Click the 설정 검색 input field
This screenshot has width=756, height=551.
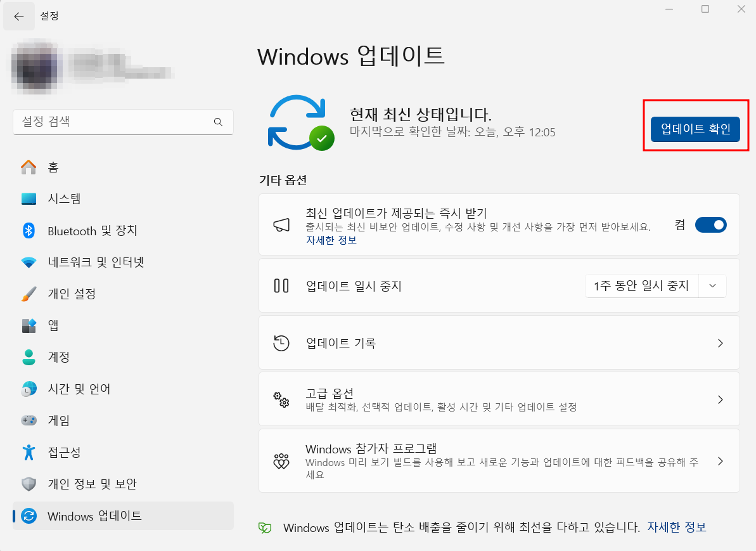coord(123,122)
